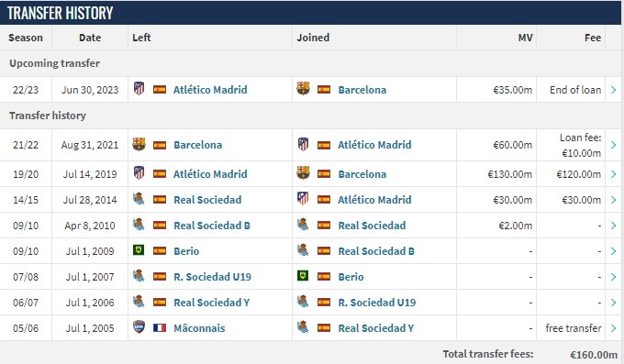
Task: Open Real Sociedad Y link in 06/07 Left column
Action: pyautogui.click(x=211, y=303)
